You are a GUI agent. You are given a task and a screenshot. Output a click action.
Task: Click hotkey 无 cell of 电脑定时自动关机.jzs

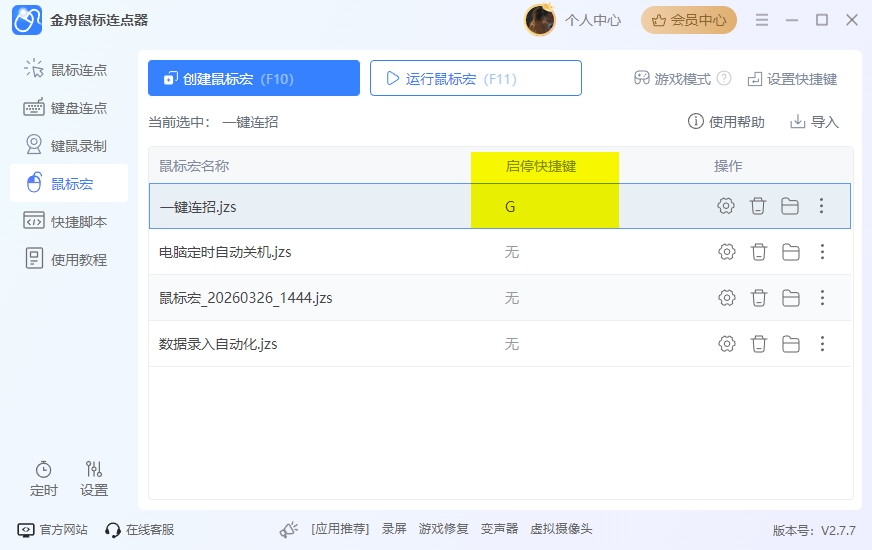(512, 252)
